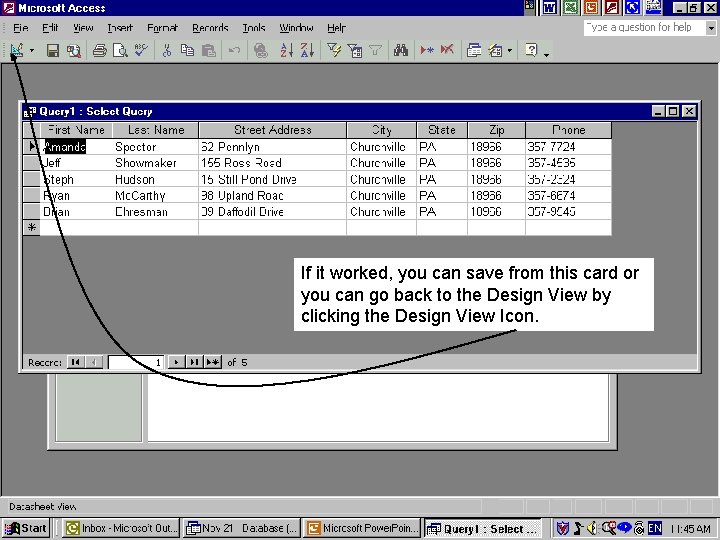Viewport: 720px width, 540px height.
Task: Open the help question box dropdown arrow
Action: (711, 28)
